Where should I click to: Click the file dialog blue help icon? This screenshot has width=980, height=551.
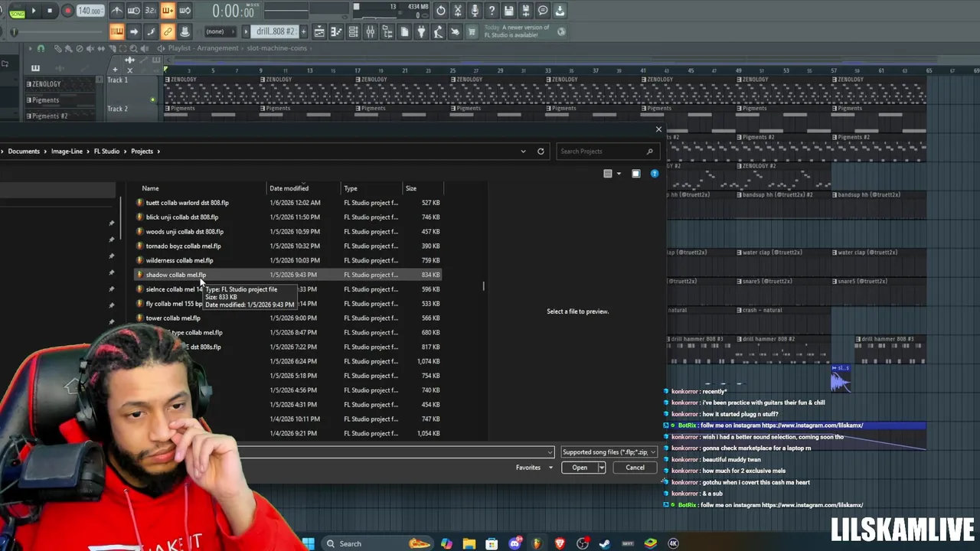655,174
